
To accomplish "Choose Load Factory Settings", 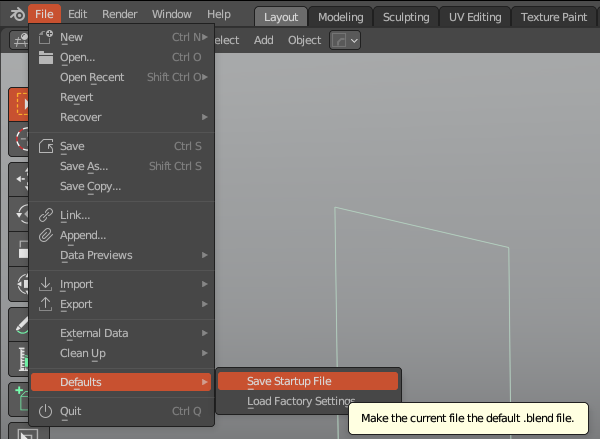I will tap(301, 401).
